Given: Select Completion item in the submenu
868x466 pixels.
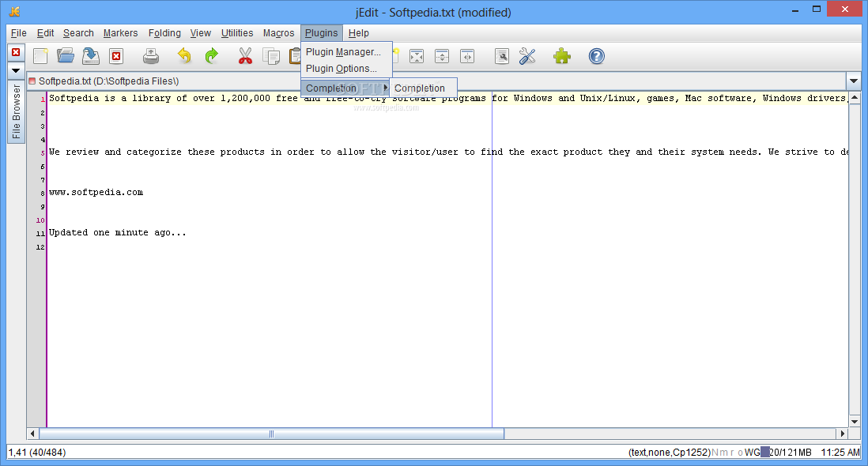Looking at the screenshot, I should [424, 88].
